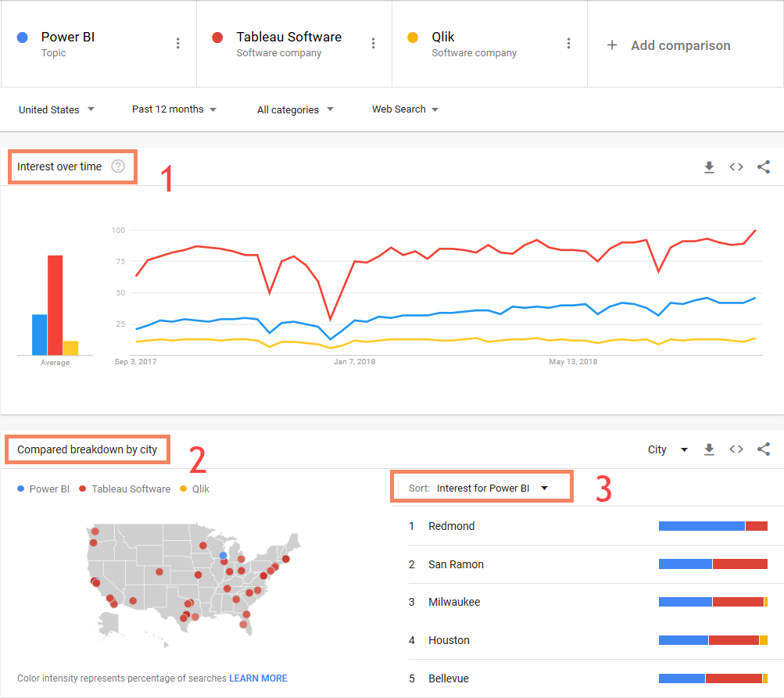Open options menu for Power BI term
The image size is (784, 698).
(178, 43)
